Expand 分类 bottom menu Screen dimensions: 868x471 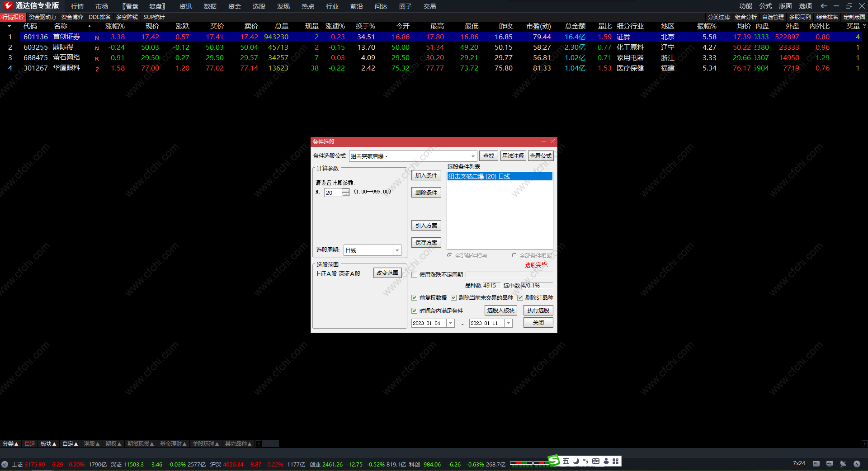10,444
